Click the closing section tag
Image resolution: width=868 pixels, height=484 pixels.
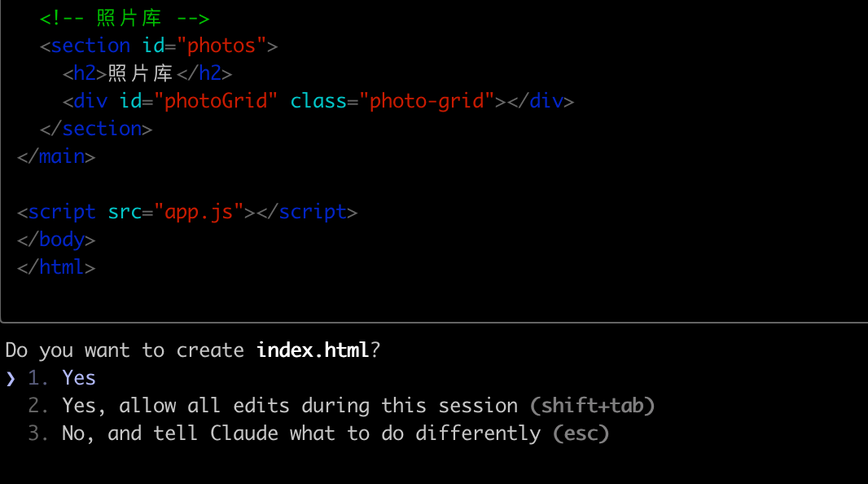pos(96,129)
